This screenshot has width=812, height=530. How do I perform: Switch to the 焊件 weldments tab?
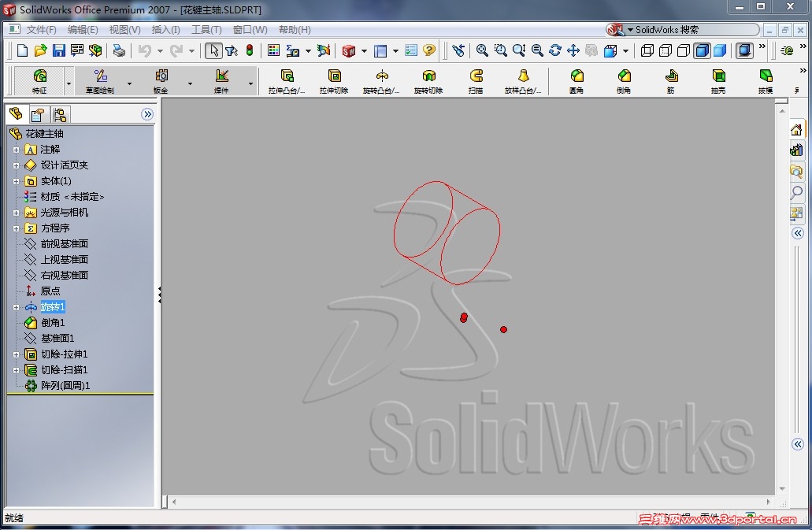(221, 81)
